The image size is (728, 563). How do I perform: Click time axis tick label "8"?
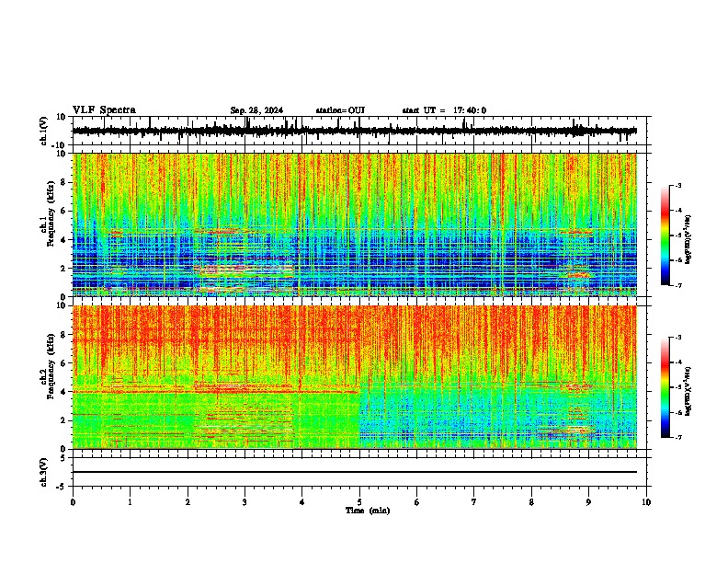point(531,502)
